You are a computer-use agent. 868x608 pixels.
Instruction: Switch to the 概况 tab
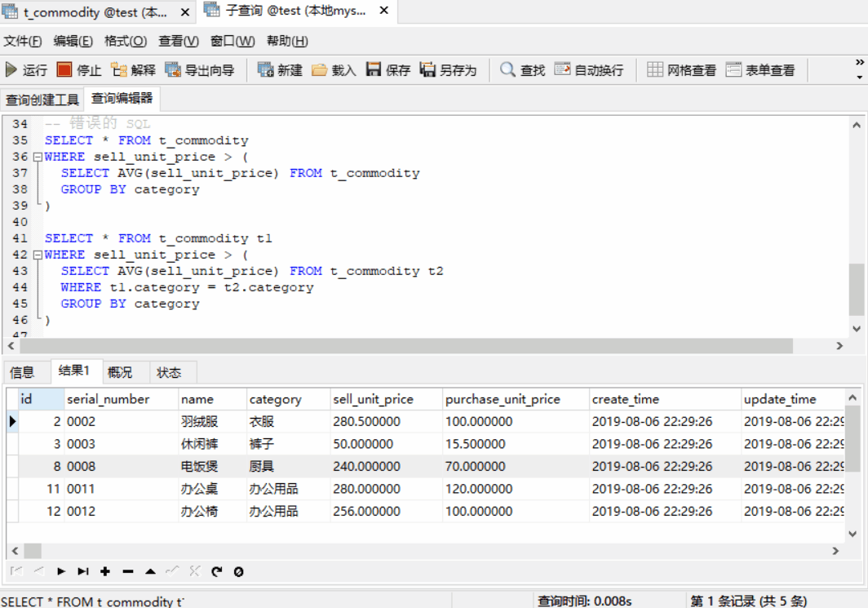(x=121, y=371)
